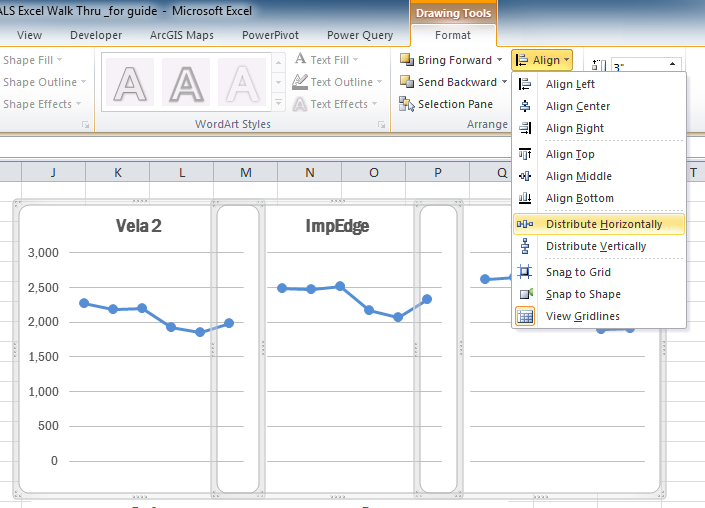
Task: Expand Text Fill dropdown arrow
Action: tap(356, 59)
